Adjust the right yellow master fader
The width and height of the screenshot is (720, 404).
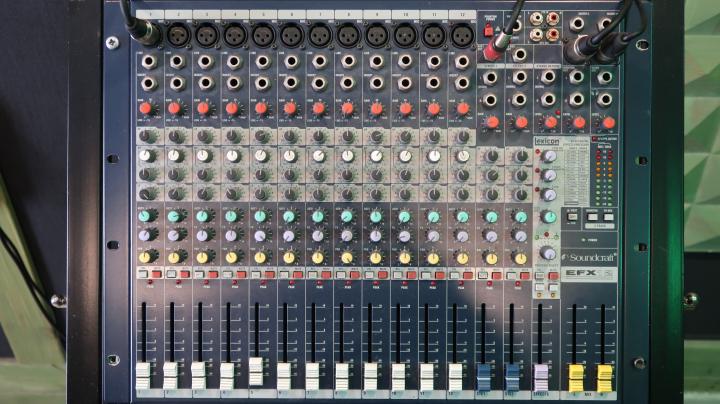tap(604, 378)
